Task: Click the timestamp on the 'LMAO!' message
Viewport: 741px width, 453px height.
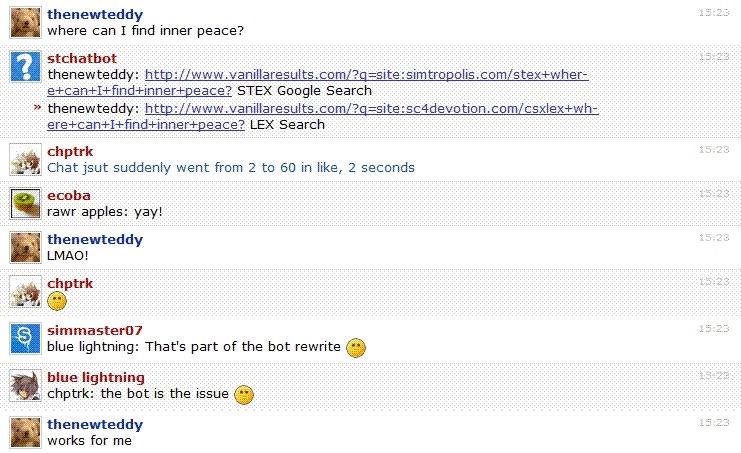Action: point(715,238)
